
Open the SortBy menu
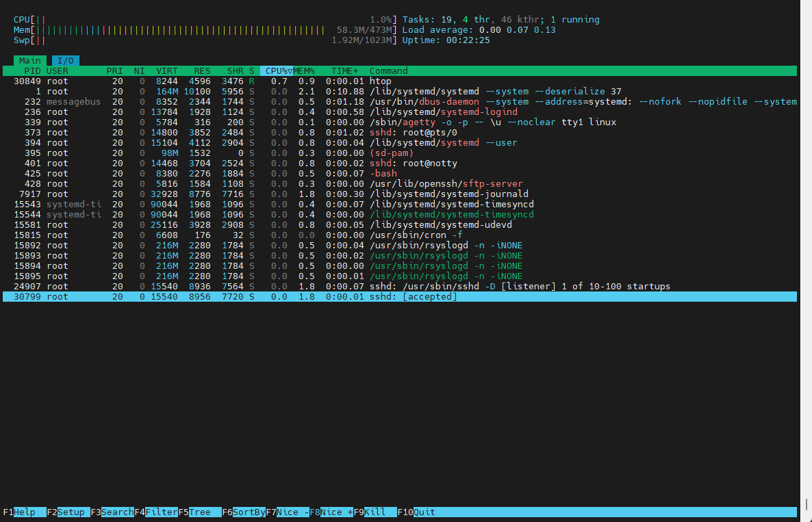(x=244, y=512)
